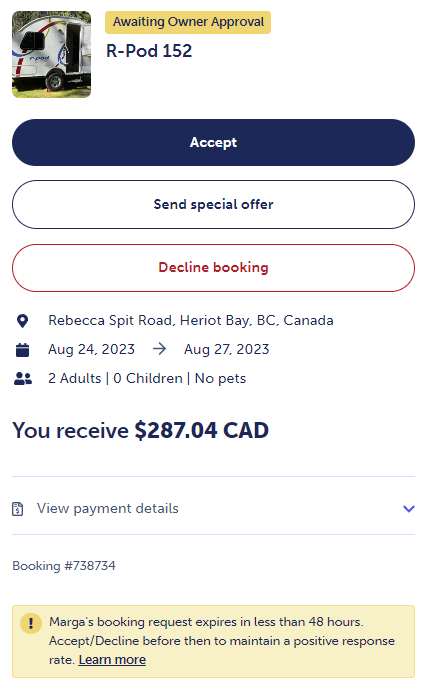Viewport: 432px width, 694px height.
Task: Click the Accept booking button
Action: (213, 143)
